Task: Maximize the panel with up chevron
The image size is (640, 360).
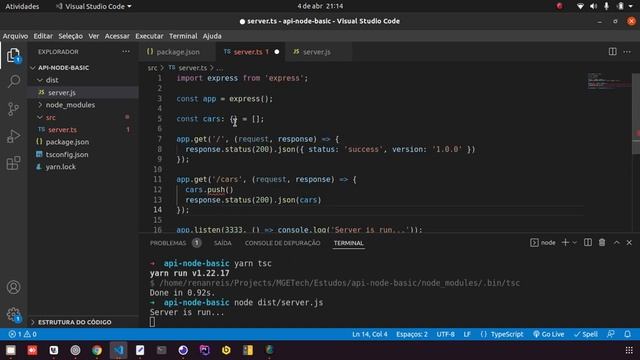Action: (x=616, y=242)
